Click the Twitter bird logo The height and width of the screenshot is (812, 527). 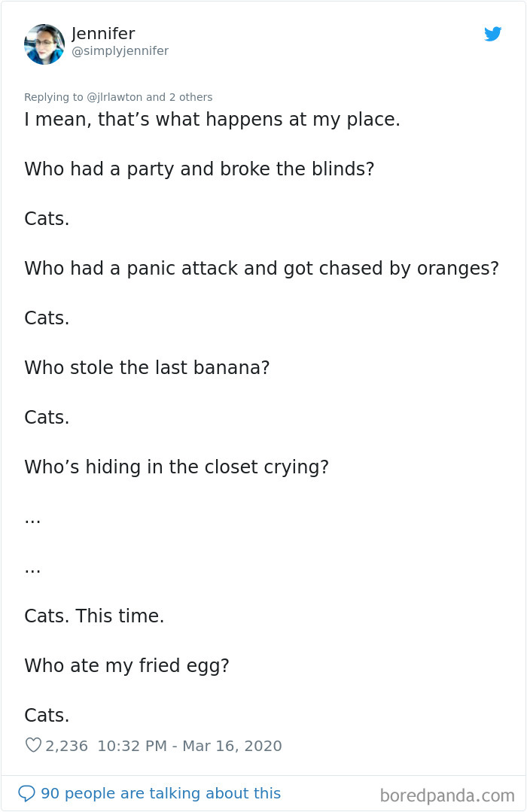coord(493,34)
